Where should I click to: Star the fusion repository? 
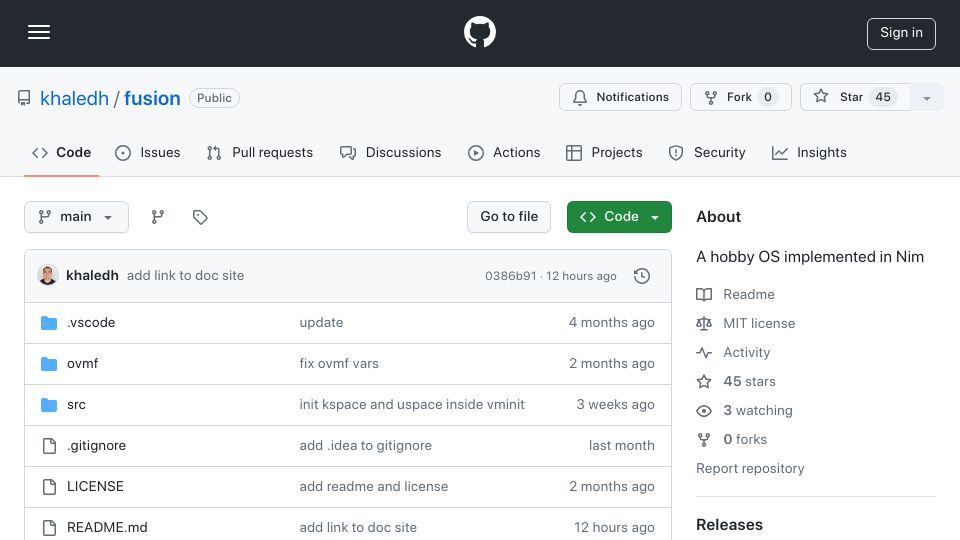point(855,97)
